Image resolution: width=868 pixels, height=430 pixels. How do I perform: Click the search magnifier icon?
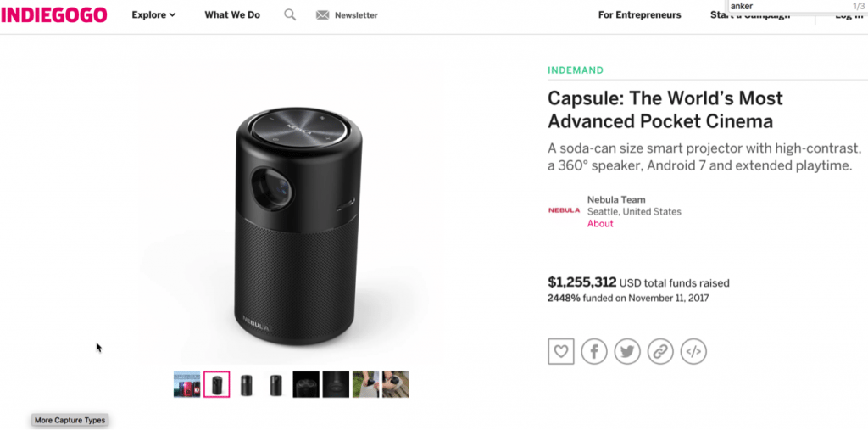[290, 15]
